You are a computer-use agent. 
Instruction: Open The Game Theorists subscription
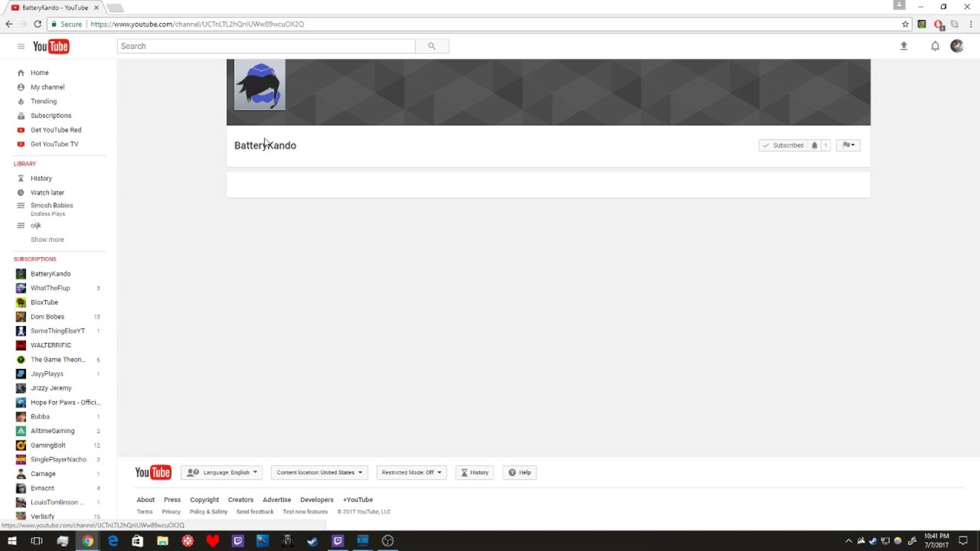58,360
